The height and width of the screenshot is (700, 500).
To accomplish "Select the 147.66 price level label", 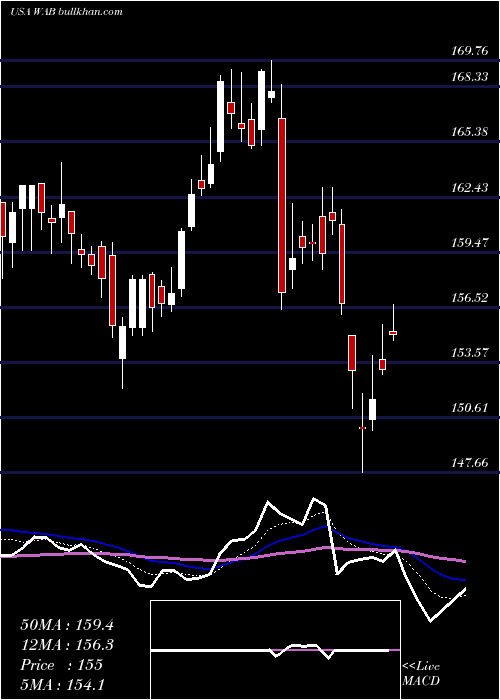I will [x=469, y=463].
